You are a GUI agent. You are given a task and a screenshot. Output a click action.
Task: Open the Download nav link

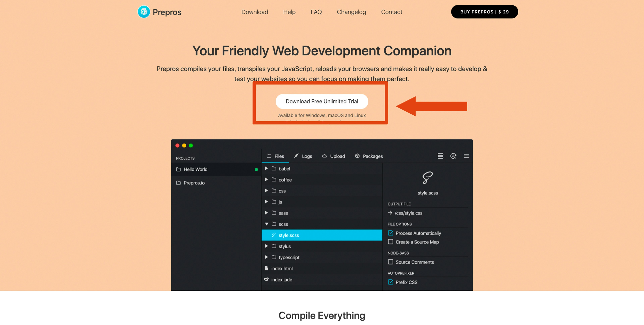[255, 12]
